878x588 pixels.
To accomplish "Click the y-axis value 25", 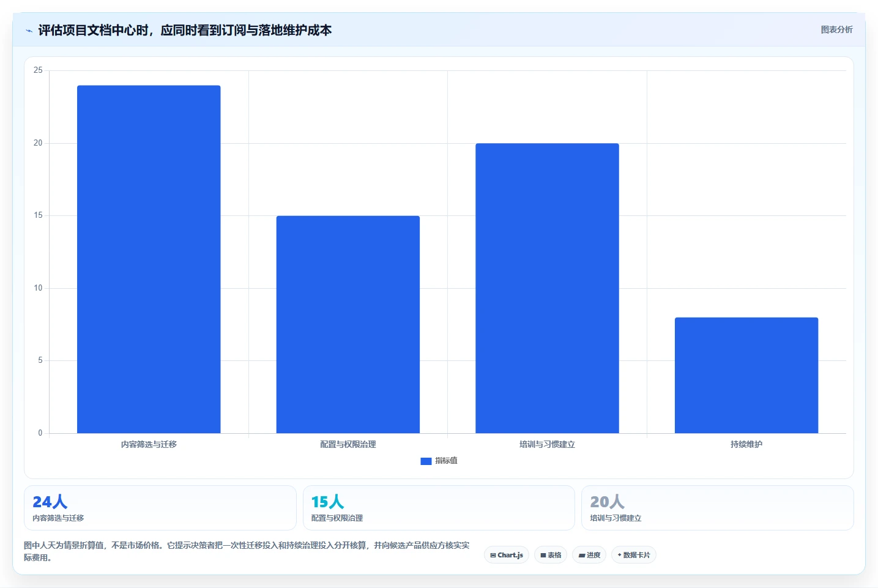I will pyautogui.click(x=38, y=70).
